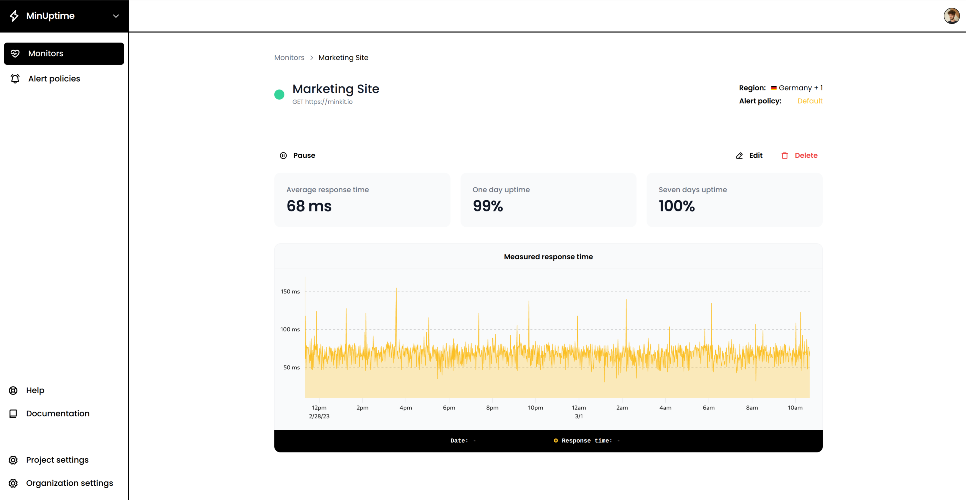The width and height of the screenshot is (966, 500).
Task: Open the Documentation sidebar item
Action: [57, 413]
